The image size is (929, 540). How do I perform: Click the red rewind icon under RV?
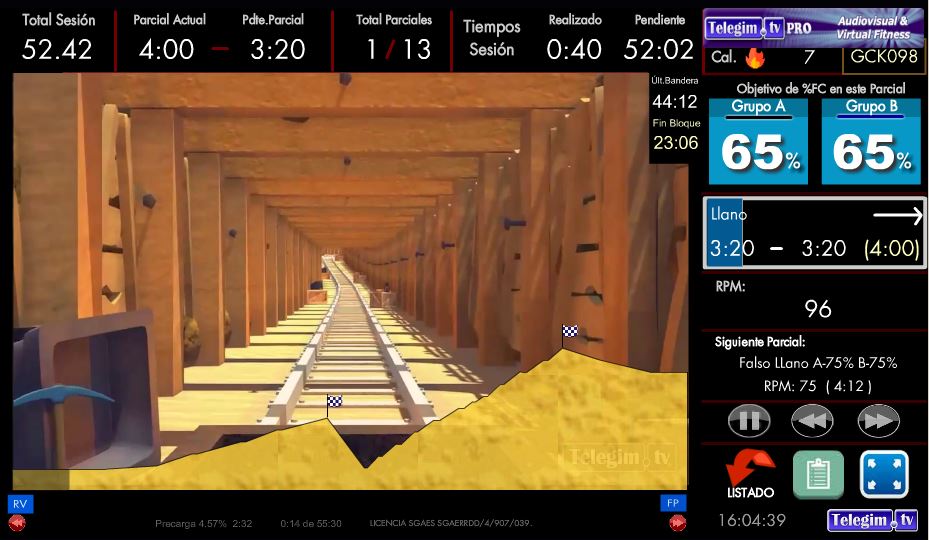click(x=17, y=522)
